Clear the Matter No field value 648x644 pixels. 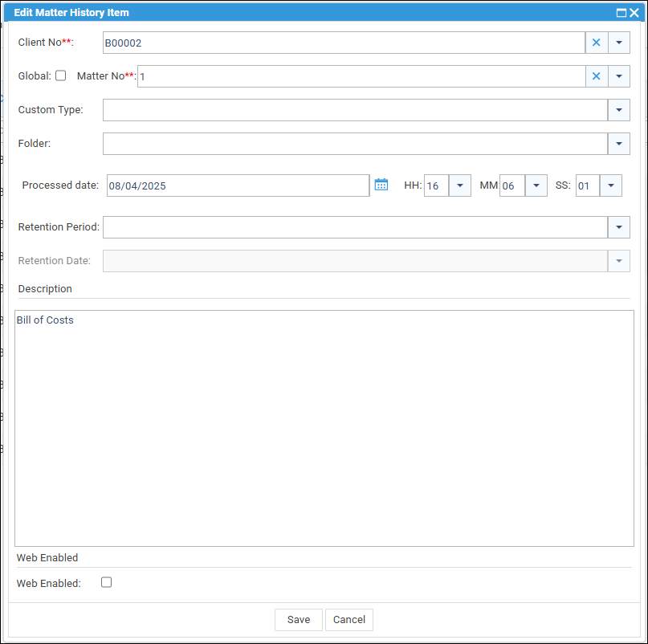tap(596, 76)
